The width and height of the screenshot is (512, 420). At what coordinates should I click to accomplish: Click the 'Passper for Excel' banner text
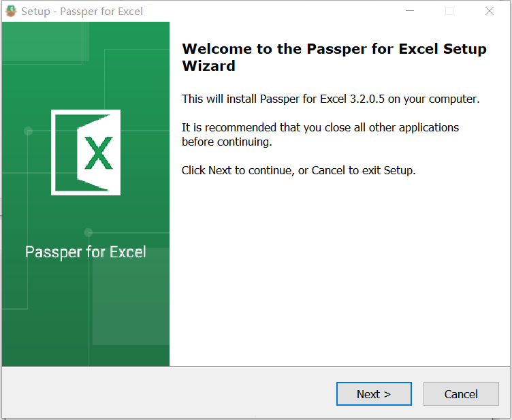[86, 252]
